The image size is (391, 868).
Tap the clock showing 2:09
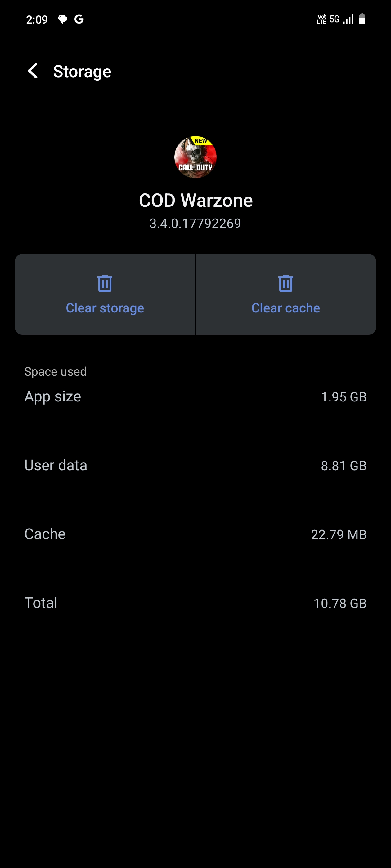[37, 20]
